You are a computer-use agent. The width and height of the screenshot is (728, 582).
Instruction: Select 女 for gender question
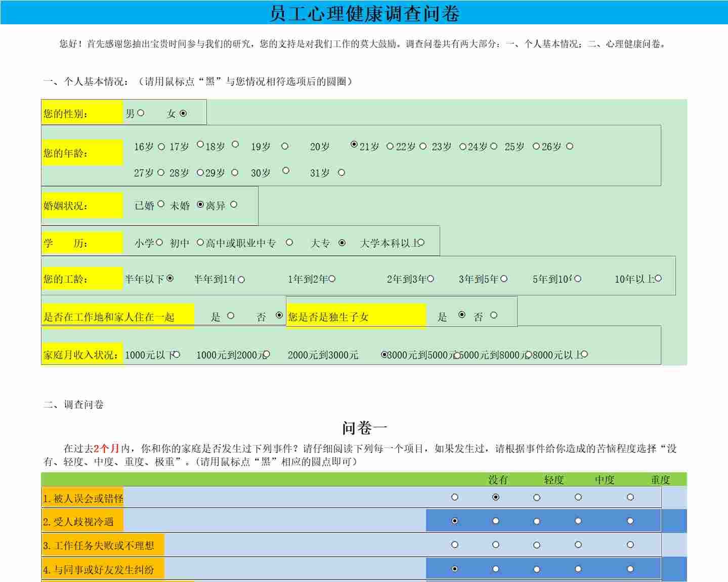click(x=184, y=112)
